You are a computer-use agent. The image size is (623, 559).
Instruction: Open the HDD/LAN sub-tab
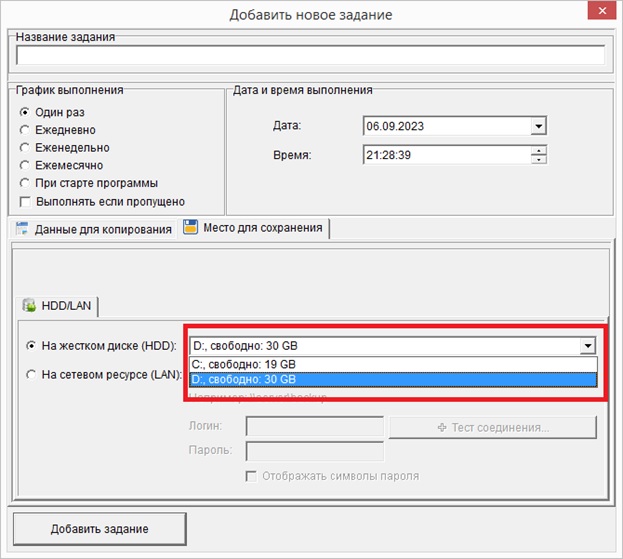[57, 306]
